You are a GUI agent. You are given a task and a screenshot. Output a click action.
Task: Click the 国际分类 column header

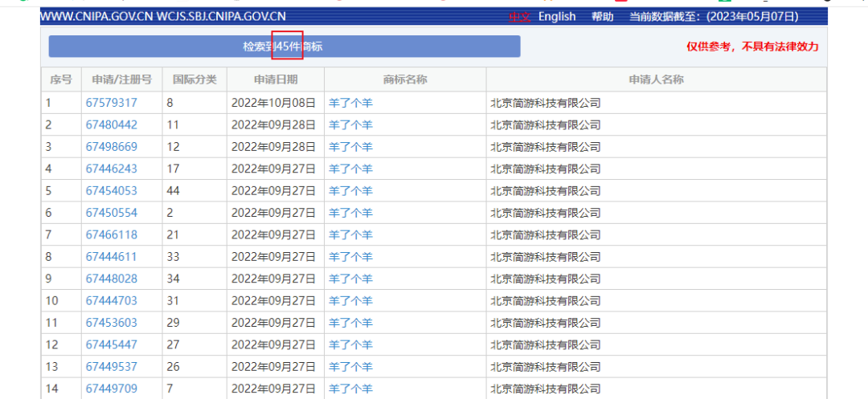point(194,79)
